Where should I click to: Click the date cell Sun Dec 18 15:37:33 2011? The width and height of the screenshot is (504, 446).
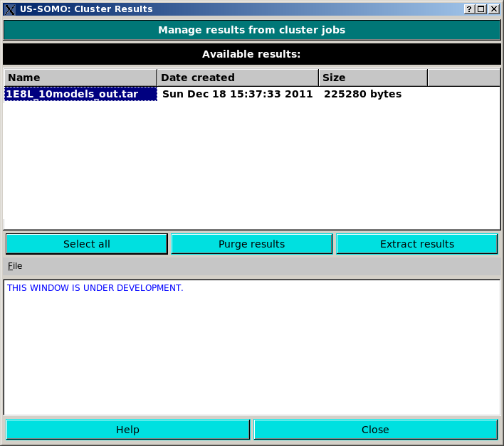click(238, 94)
